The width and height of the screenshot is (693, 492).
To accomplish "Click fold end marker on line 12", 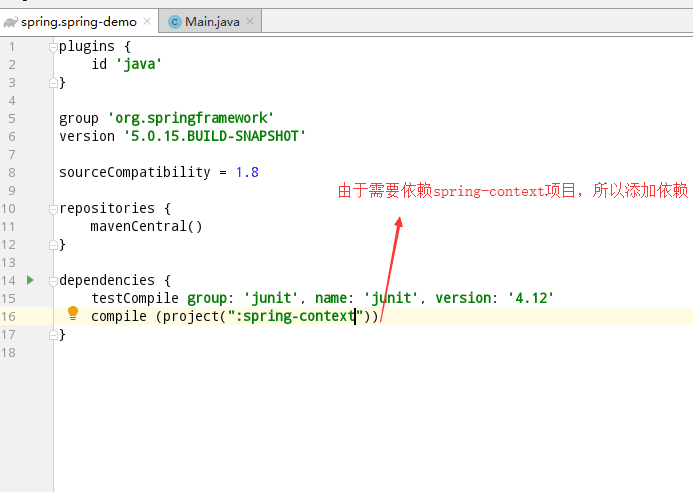I will point(53,244).
